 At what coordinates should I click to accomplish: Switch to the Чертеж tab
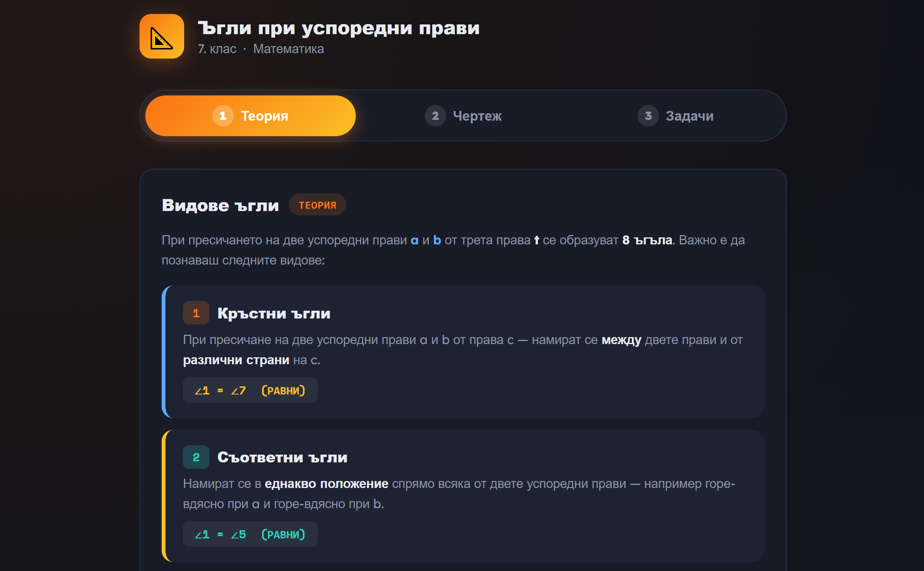[x=463, y=116]
